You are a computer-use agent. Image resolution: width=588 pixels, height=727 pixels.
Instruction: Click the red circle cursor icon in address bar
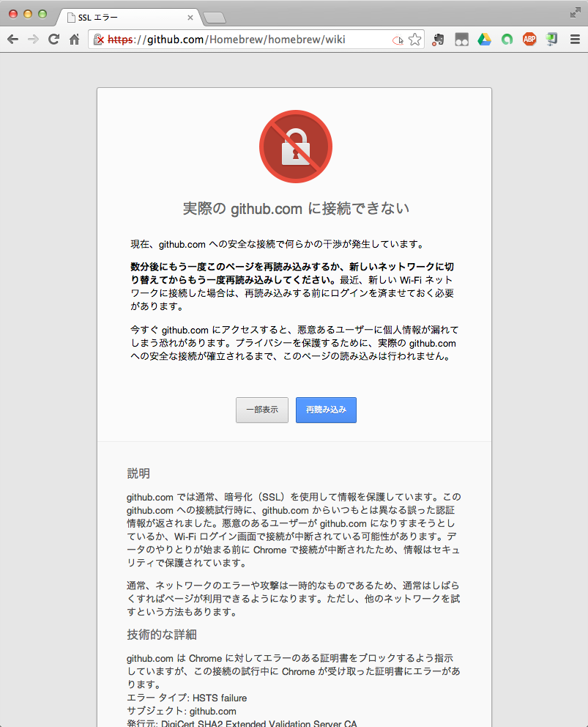tap(398, 40)
